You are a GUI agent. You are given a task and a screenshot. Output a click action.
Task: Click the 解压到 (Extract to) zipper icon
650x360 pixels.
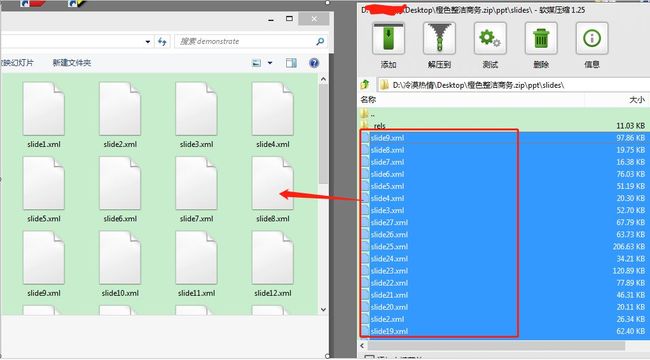point(439,39)
